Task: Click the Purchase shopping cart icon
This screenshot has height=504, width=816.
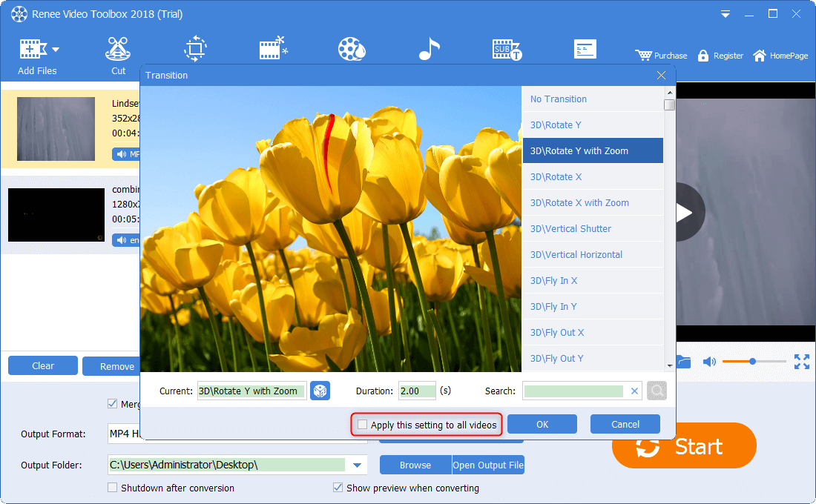Action: click(643, 56)
